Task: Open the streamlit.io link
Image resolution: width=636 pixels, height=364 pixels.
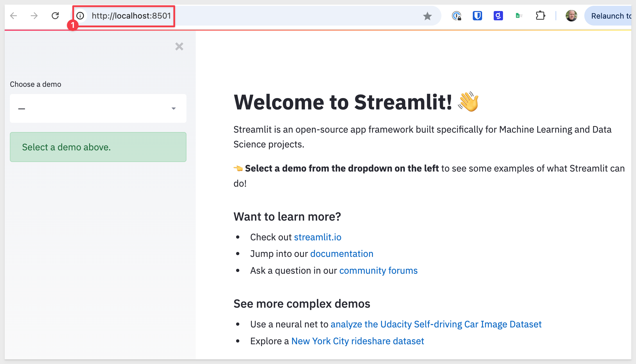Action: click(x=318, y=237)
